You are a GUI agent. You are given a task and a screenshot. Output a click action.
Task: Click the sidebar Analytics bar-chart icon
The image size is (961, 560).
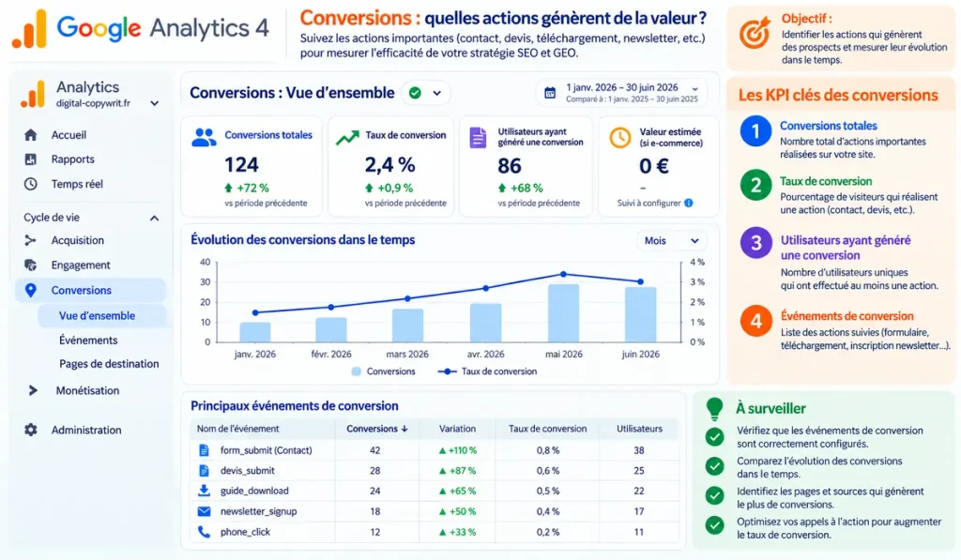tap(33, 95)
